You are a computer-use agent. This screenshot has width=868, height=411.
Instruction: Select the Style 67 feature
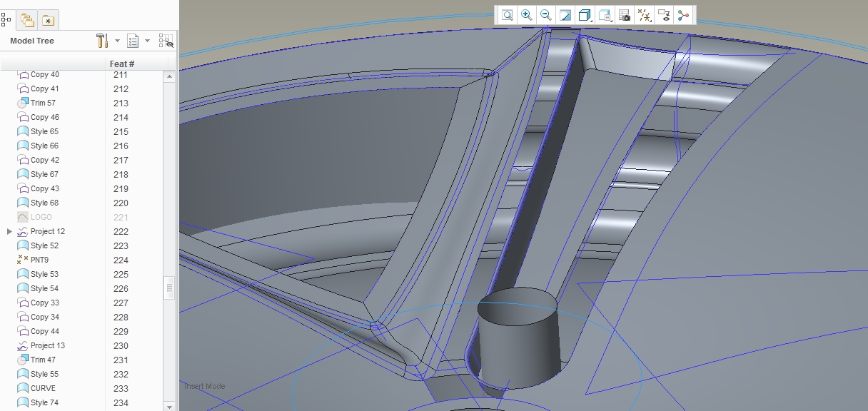point(44,174)
